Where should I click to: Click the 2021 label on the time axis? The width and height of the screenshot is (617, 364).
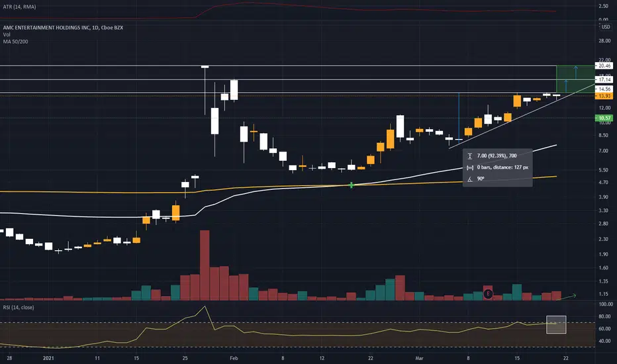point(48,358)
